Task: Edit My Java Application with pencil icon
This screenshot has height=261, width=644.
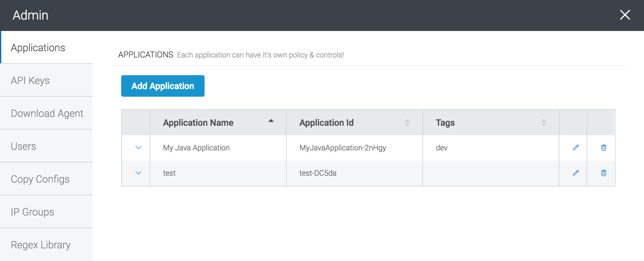Action: point(576,148)
